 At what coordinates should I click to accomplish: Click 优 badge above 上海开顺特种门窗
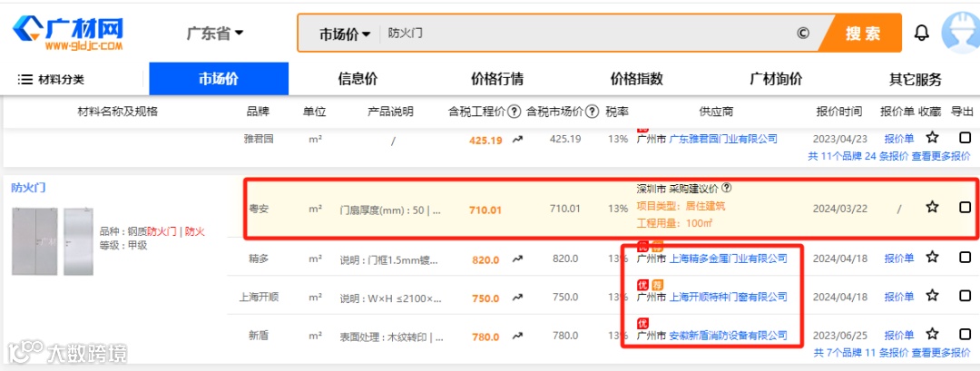coord(642,284)
